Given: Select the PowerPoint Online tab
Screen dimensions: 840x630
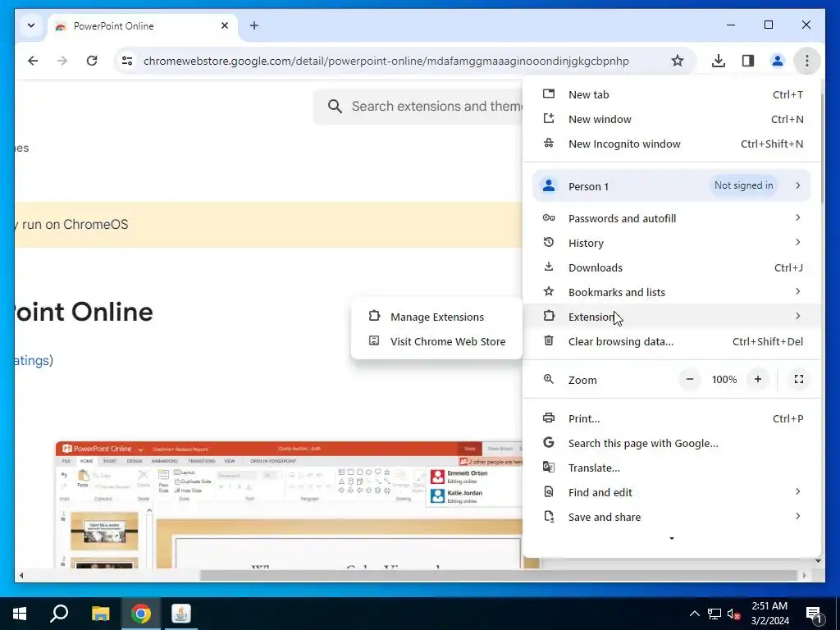Looking at the screenshot, I should click(x=143, y=25).
